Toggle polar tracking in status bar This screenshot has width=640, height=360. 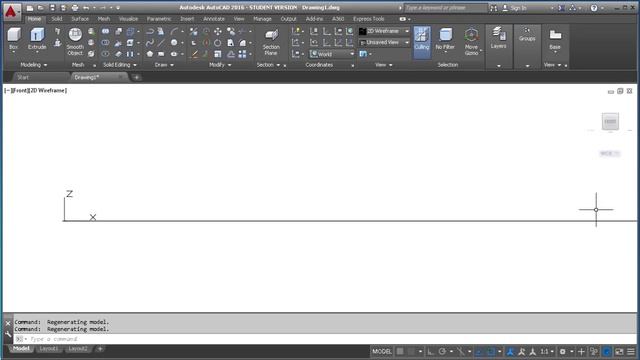pos(442,351)
